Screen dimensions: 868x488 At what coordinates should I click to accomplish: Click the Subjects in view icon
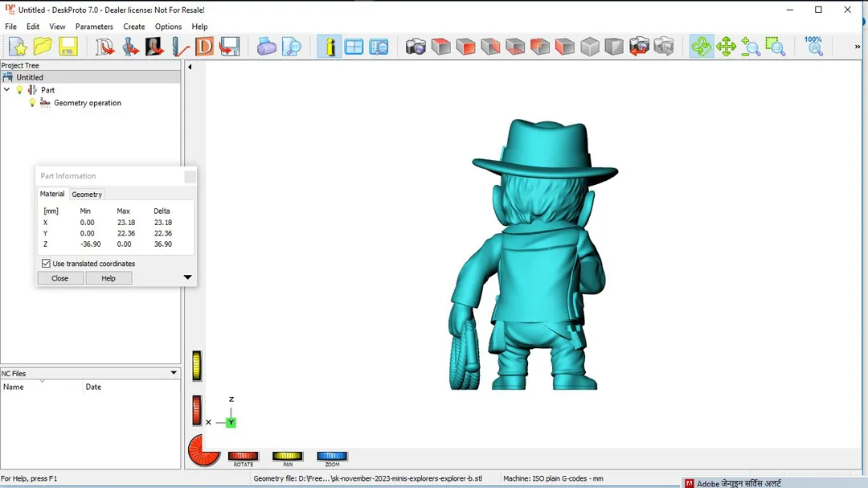pos(379,47)
